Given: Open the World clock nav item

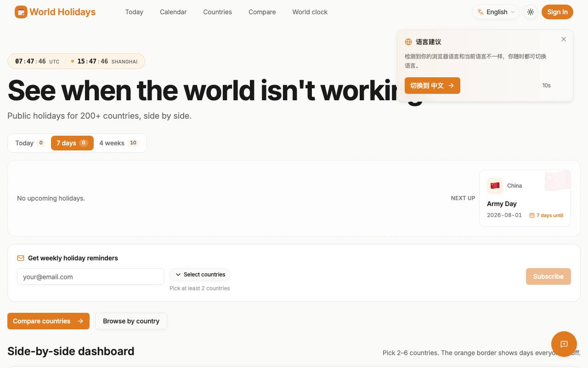Looking at the screenshot, I should coord(310,12).
